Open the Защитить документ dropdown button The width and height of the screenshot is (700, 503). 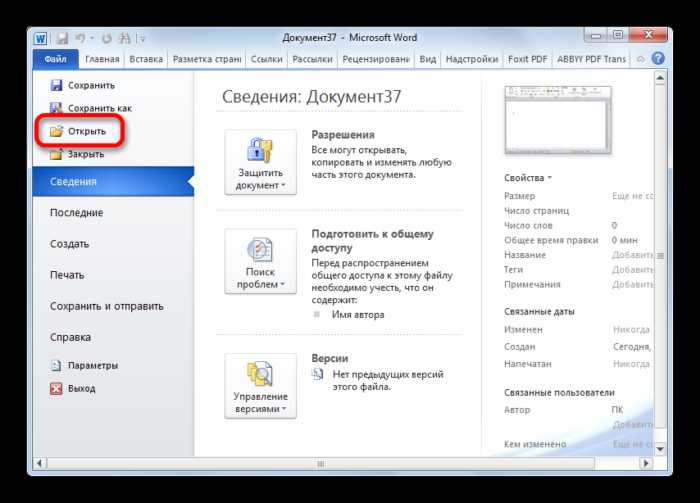[x=260, y=162]
